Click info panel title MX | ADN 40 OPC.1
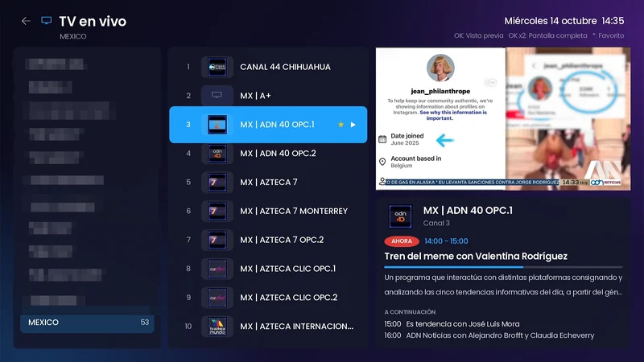The image size is (644, 362). point(468,211)
